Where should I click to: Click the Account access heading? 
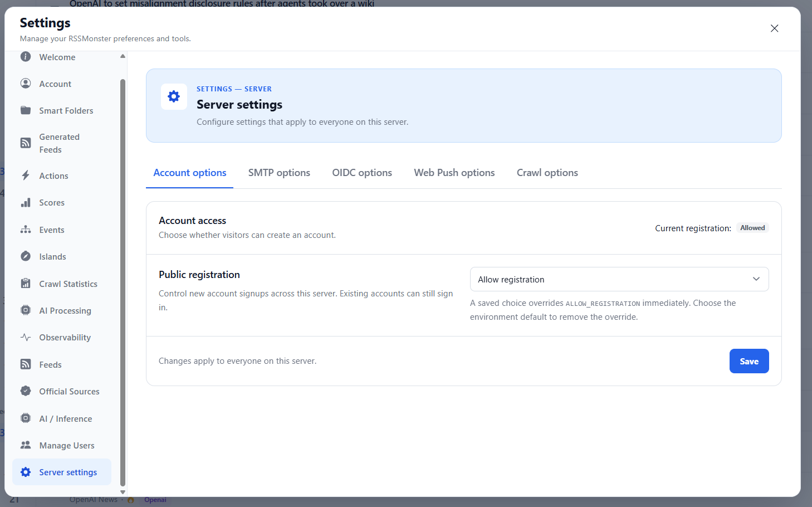tap(192, 221)
